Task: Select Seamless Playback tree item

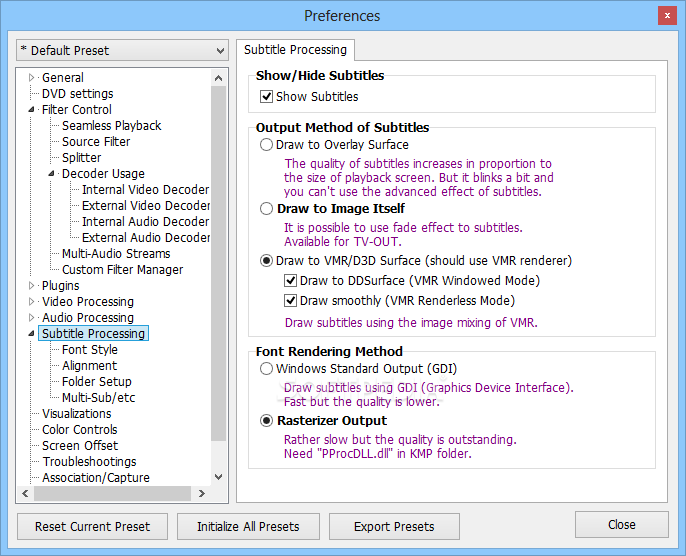Action: coord(112,126)
